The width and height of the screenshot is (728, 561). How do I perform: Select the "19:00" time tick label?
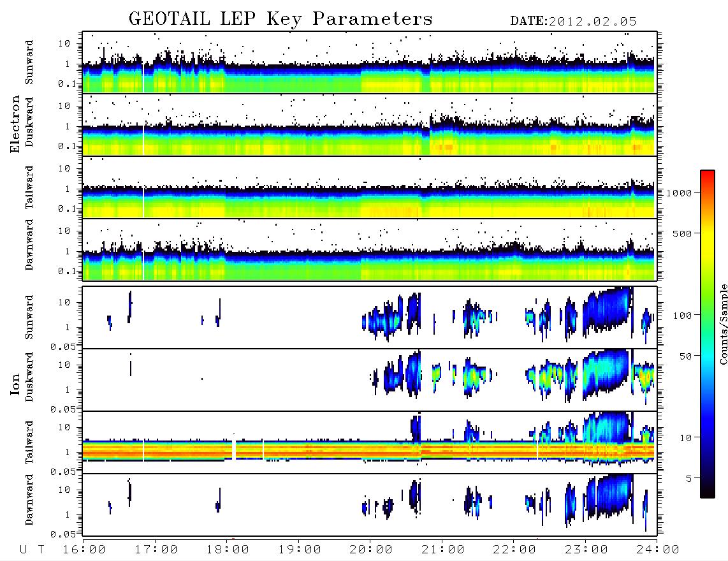pyautogui.click(x=300, y=550)
